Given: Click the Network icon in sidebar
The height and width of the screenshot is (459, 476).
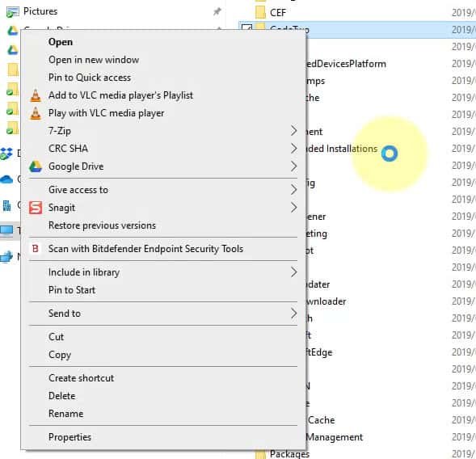Looking at the screenshot, I should 6,257.
